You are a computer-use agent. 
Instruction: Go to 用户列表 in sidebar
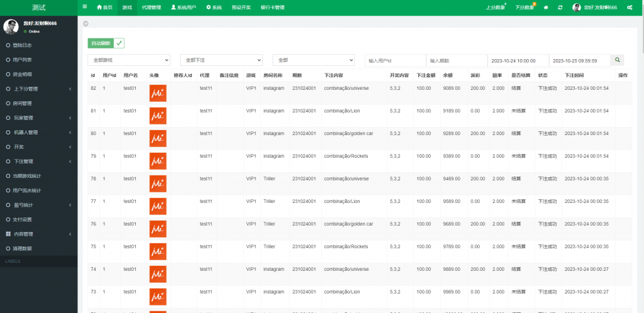(23, 60)
